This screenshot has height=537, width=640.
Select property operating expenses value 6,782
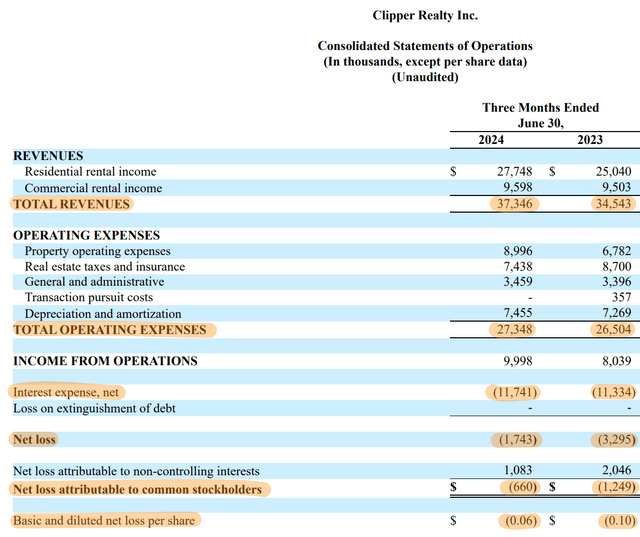(x=617, y=251)
